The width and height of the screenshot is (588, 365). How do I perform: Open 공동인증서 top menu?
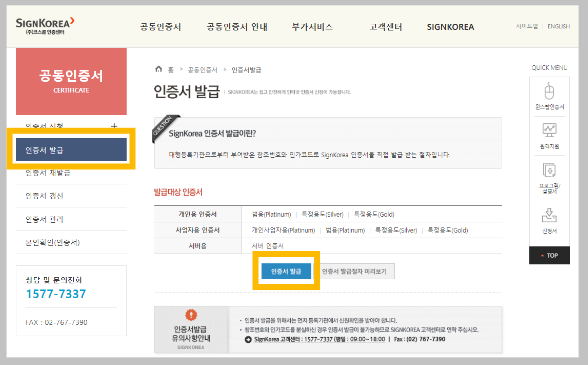[160, 27]
